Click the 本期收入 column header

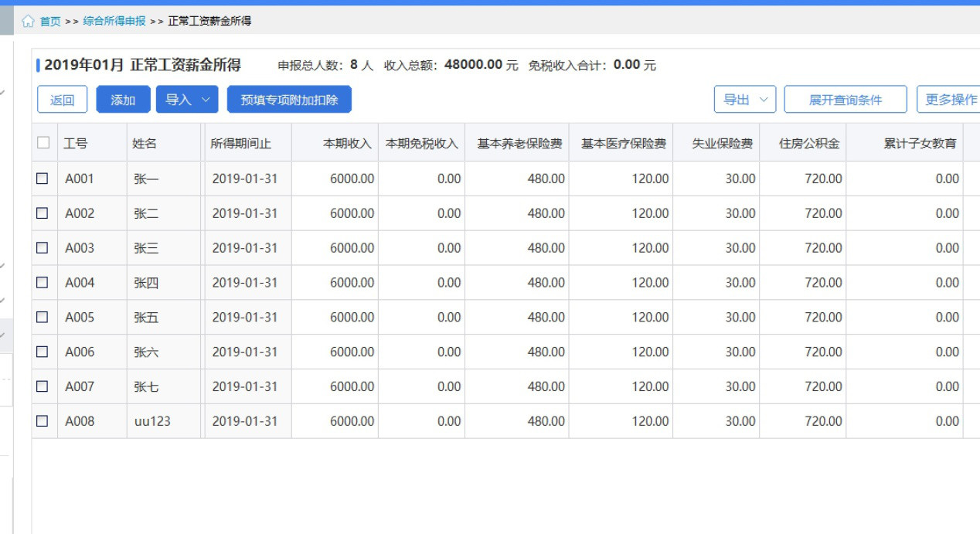[x=335, y=143]
